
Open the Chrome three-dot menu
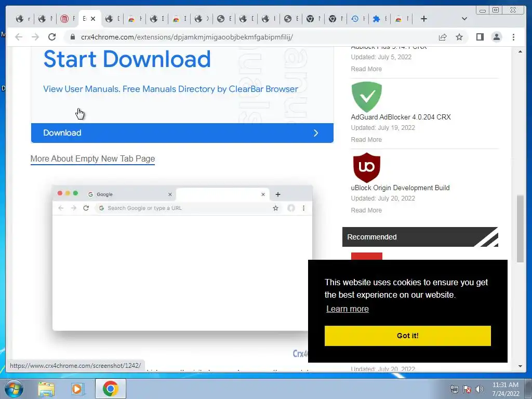pyautogui.click(x=513, y=37)
